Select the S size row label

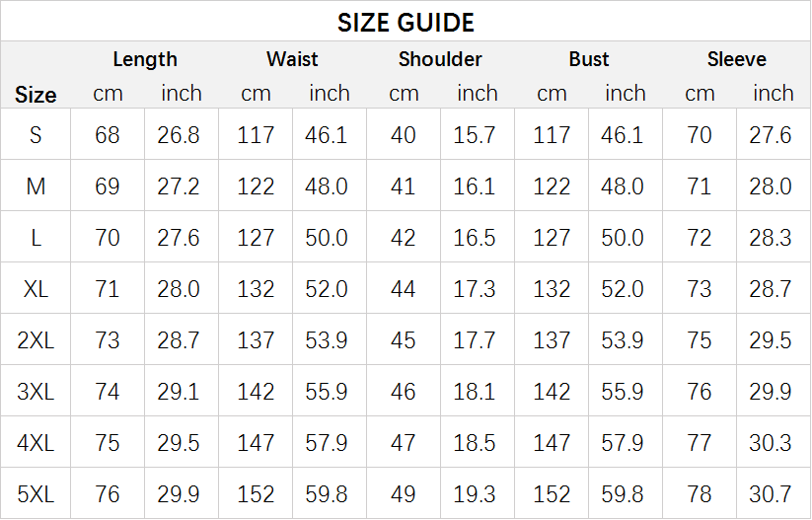coord(36,135)
